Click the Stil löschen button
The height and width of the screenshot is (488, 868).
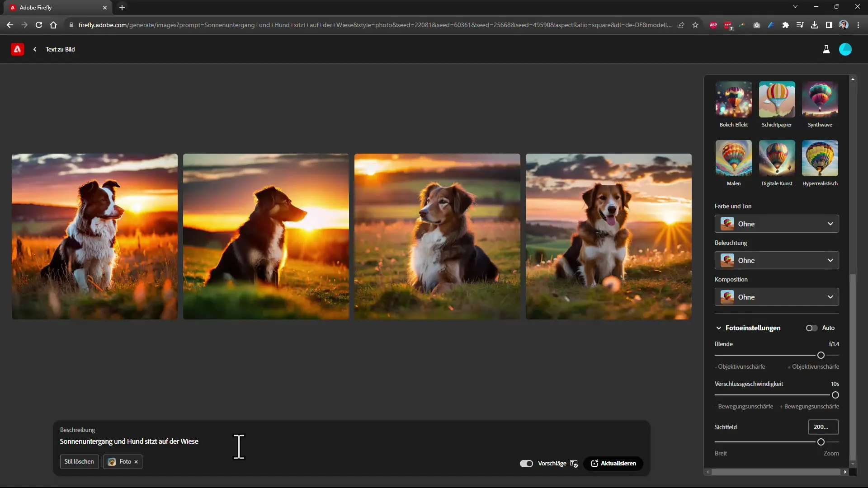pos(79,462)
